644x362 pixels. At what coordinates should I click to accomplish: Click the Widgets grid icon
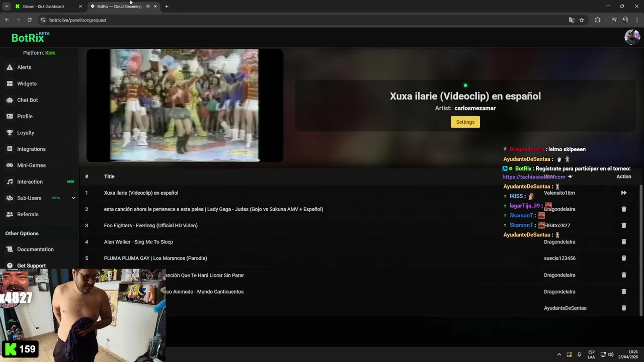tap(10, 83)
